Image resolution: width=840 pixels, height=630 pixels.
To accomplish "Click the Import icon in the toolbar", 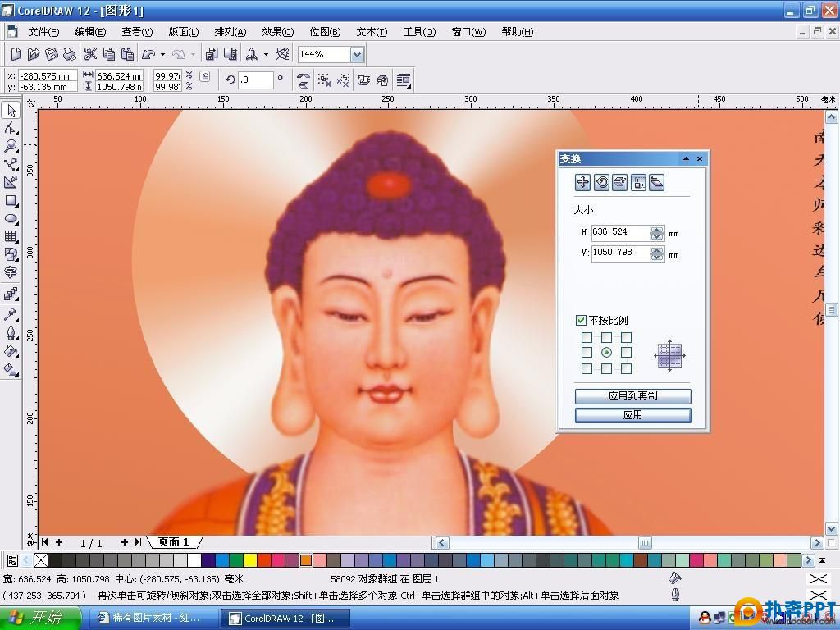I will [x=212, y=54].
